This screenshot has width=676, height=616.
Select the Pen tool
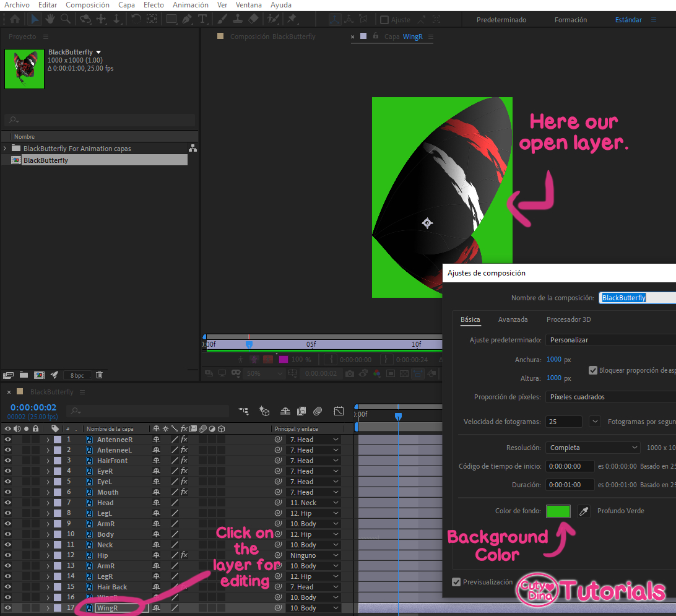187,19
